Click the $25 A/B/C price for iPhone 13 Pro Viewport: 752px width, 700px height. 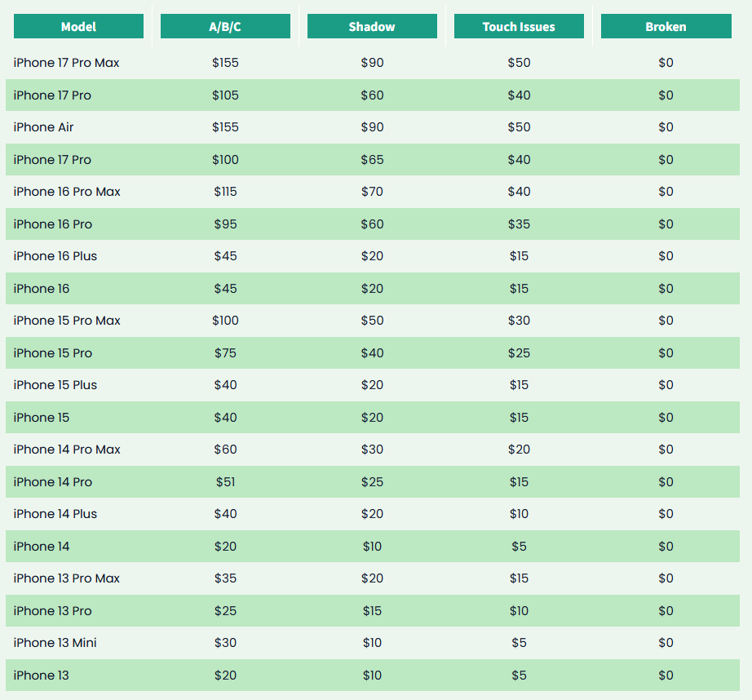[225, 611]
